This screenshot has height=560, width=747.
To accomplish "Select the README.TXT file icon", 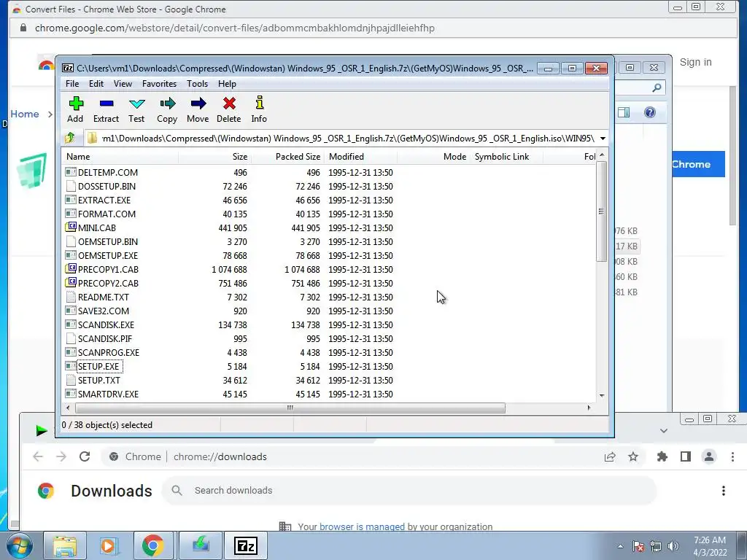I will [x=71, y=297].
